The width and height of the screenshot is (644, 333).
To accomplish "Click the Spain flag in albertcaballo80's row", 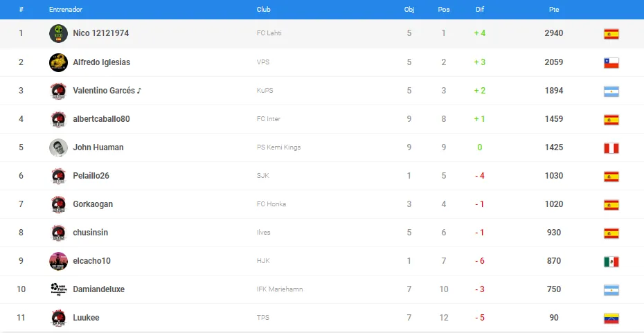I will (611, 120).
